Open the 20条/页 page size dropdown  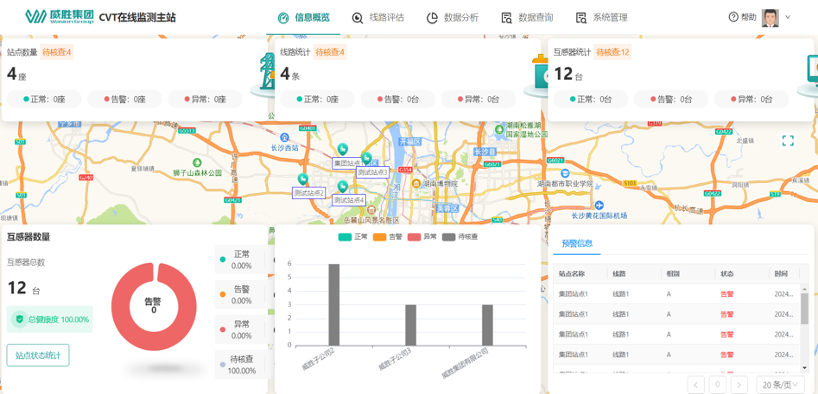[x=780, y=385]
